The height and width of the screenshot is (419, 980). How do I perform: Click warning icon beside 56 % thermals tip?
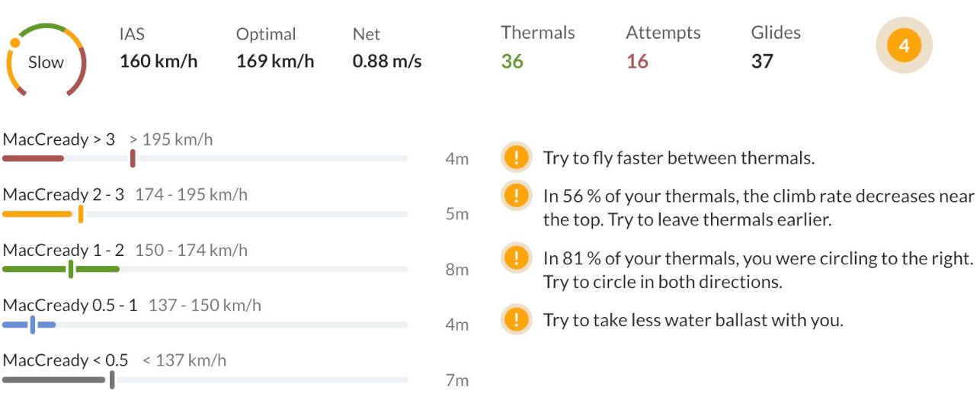pyautogui.click(x=516, y=197)
